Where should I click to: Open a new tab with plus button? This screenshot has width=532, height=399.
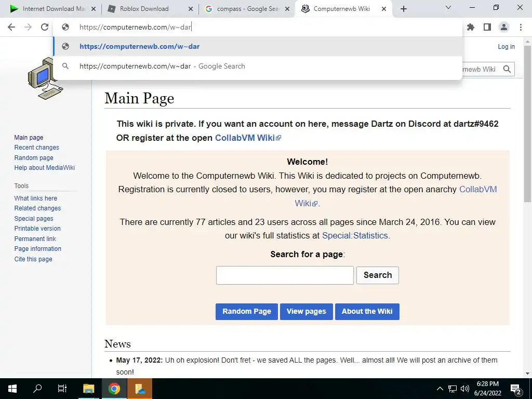coord(403,9)
